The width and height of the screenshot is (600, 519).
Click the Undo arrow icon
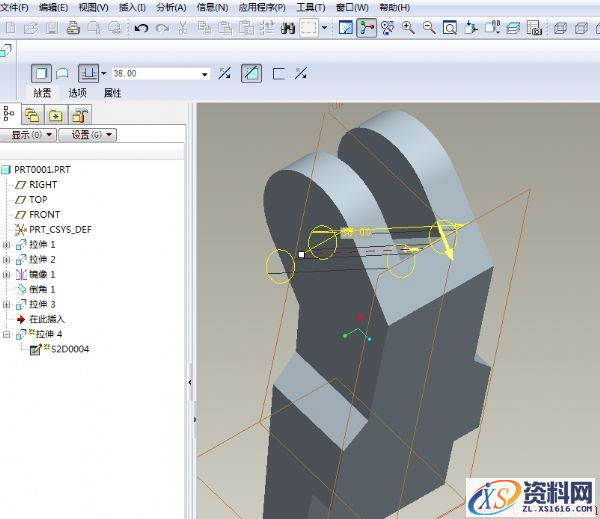click(141, 28)
